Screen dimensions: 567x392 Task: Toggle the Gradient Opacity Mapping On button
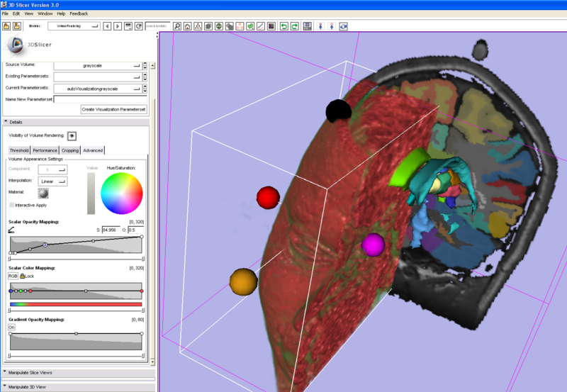click(12, 327)
